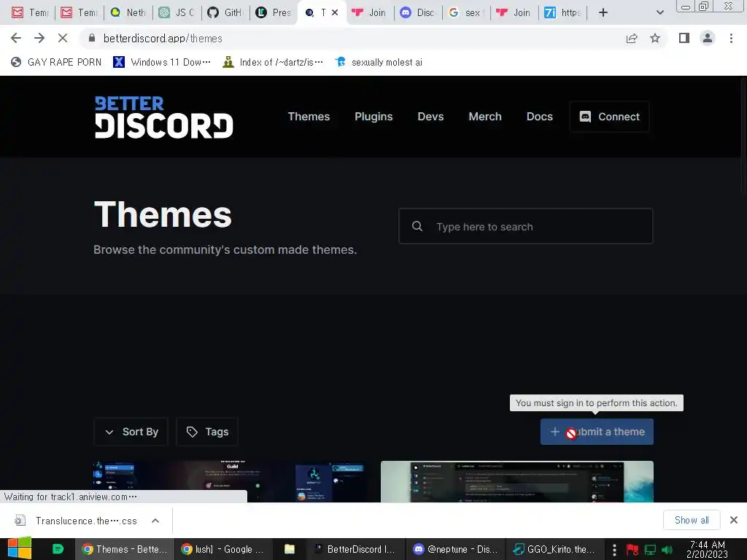Switch to the JS C tab
The image size is (747, 560).
(177, 12)
